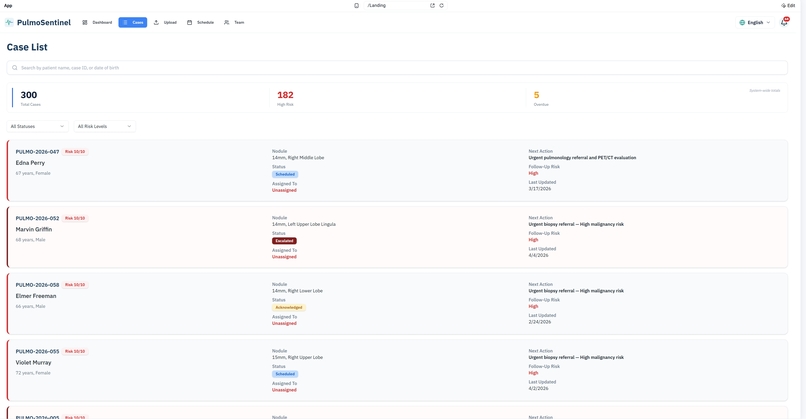Click '67 years, Female' text
The image size is (806, 419).
tap(33, 173)
